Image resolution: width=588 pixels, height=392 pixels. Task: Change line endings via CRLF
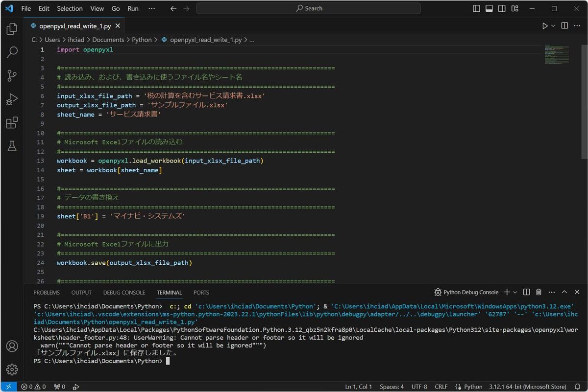click(441, 387)
